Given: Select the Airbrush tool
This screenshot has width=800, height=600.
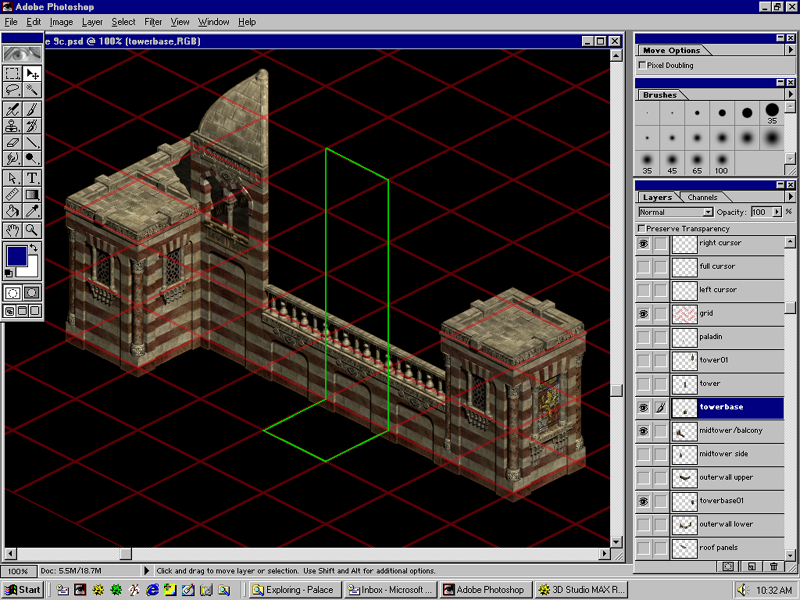Looking at the screenshot, I should [12, 109].
